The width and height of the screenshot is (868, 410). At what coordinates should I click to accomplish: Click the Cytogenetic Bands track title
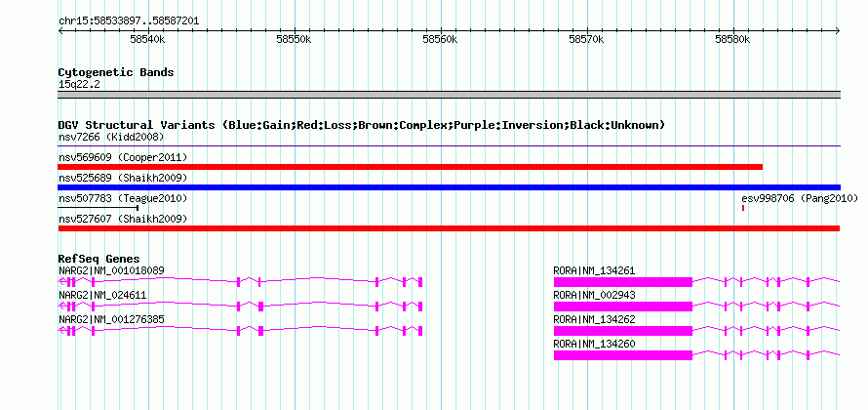(116, 72)
